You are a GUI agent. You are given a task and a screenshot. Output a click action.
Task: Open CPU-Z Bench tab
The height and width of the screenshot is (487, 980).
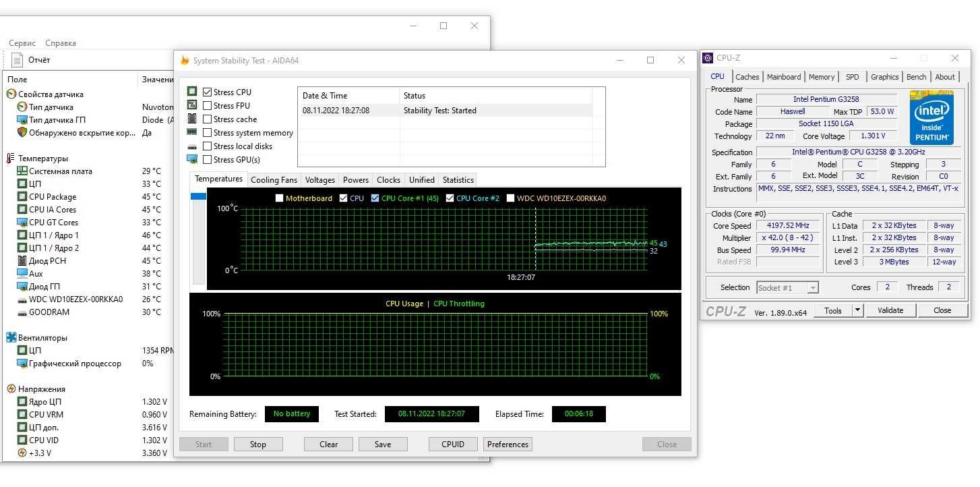917,77
